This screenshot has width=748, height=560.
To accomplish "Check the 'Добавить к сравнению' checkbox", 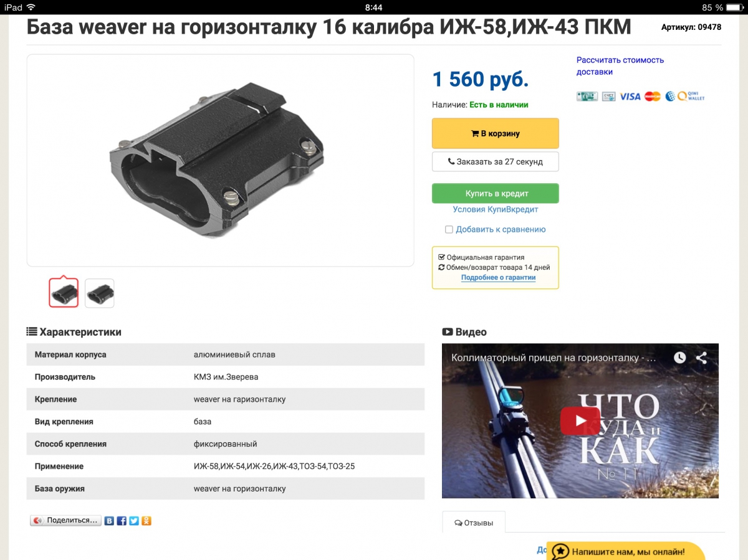I will coord(449,230).
